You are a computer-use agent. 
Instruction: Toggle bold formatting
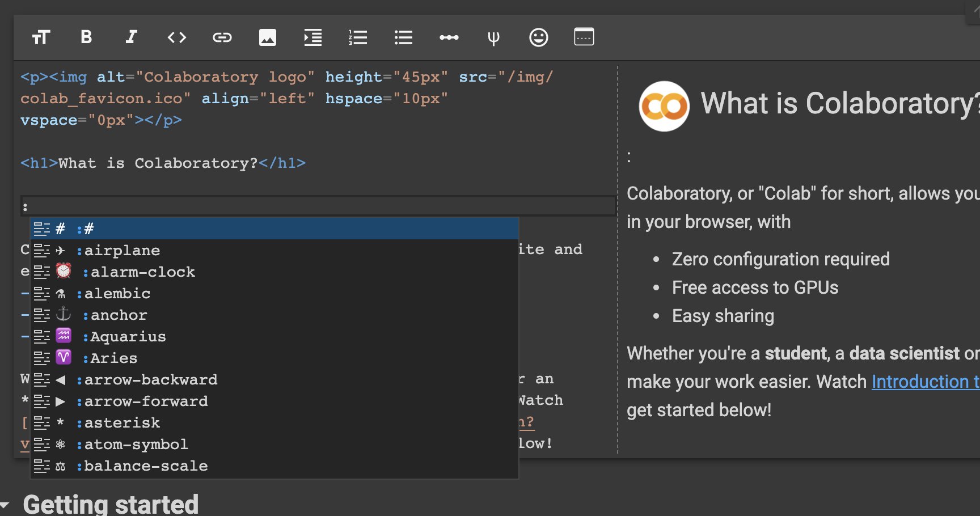(86, 37)
